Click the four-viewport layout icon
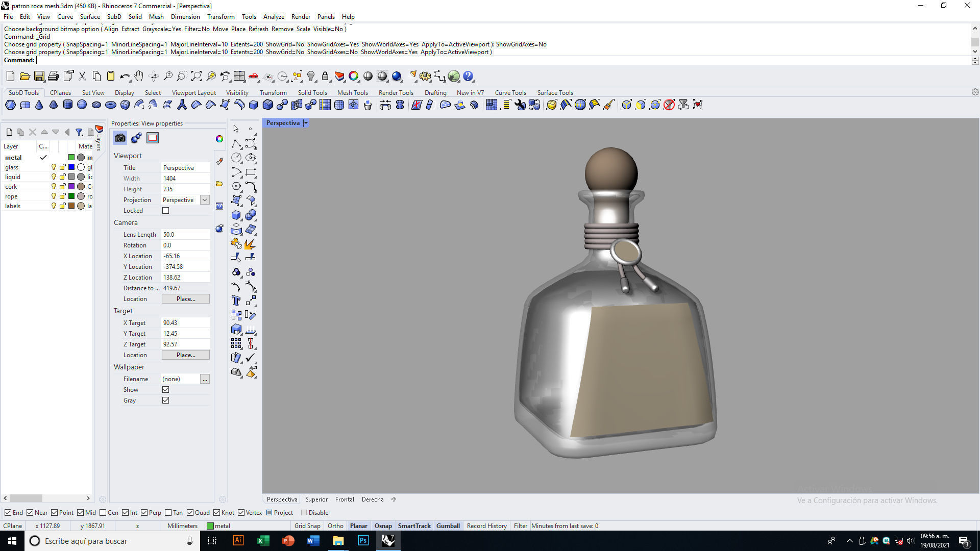 [239, 77]
